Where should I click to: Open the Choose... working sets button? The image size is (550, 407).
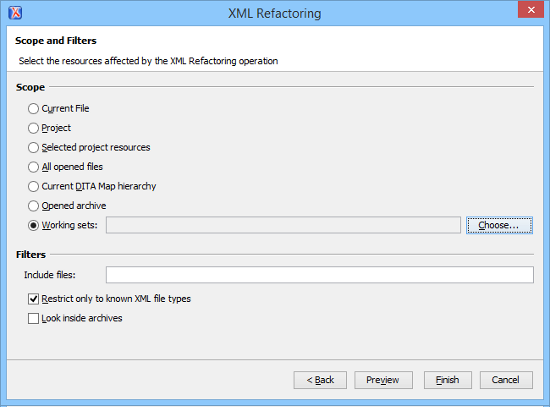point(499,225)
